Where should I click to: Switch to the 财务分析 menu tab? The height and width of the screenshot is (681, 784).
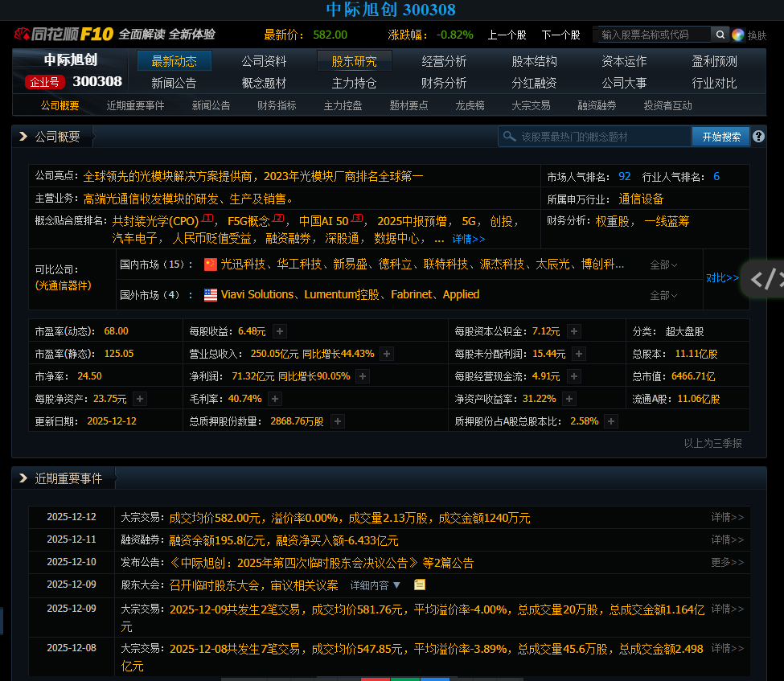pyautogui.click(x=444, y=83)
